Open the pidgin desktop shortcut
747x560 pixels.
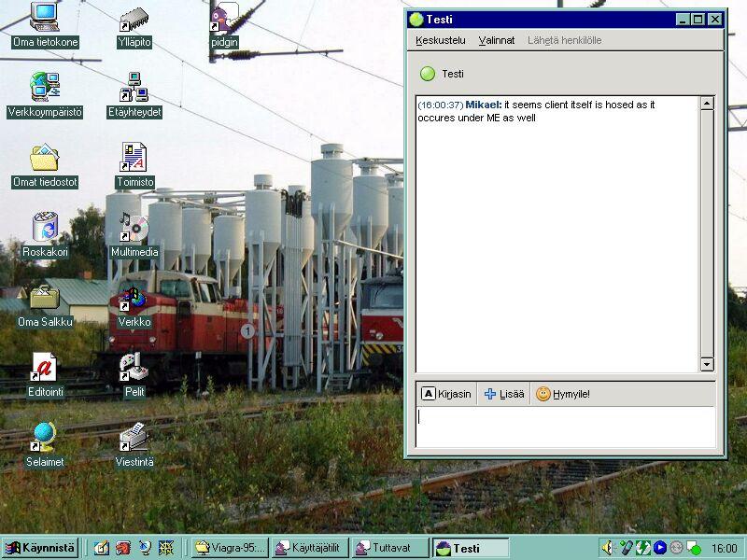224,21
